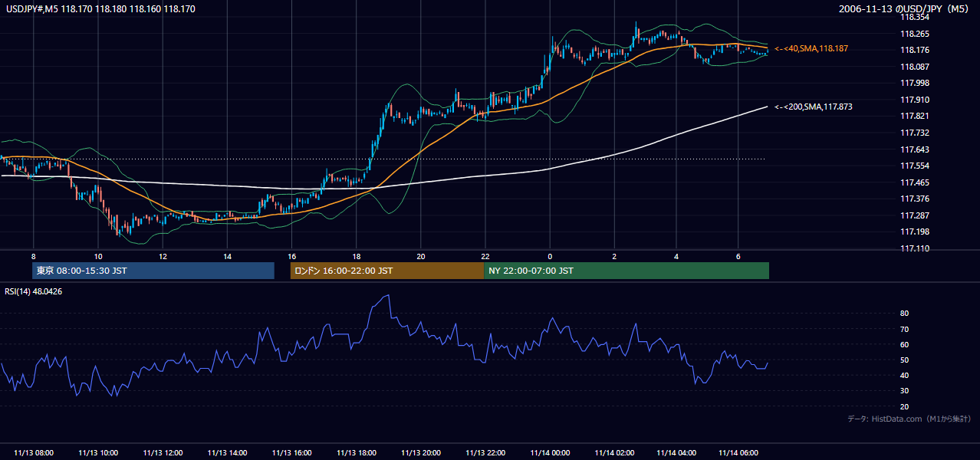Click the 117.910 price axis label
This screenshot has height=460, width=980.
click(915, 100)
